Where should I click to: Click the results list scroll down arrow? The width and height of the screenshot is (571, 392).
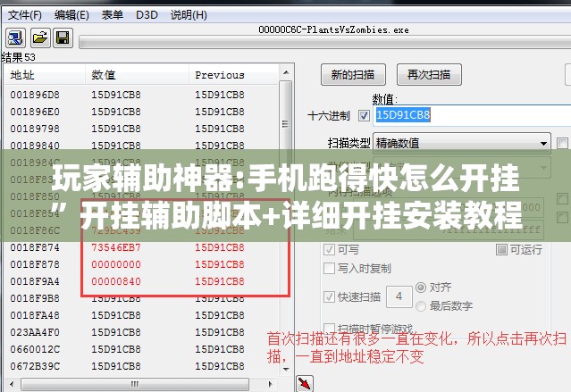click(x=286, y=370)
